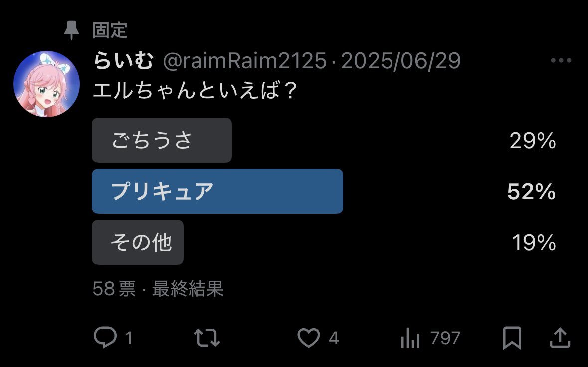Viewport: 588px width, 367px height.
Task: Click the display name らいむ
Action: 123,60
